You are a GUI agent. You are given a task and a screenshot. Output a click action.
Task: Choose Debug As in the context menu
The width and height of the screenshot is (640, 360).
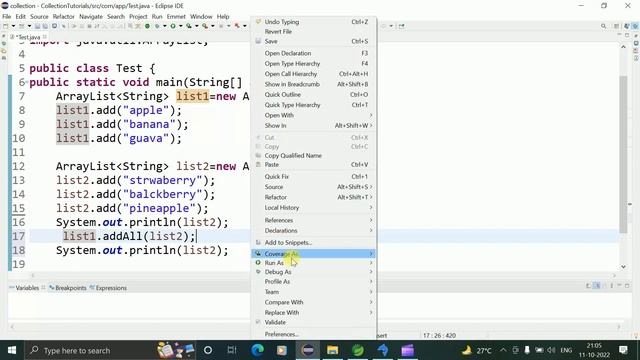[313, 272]
